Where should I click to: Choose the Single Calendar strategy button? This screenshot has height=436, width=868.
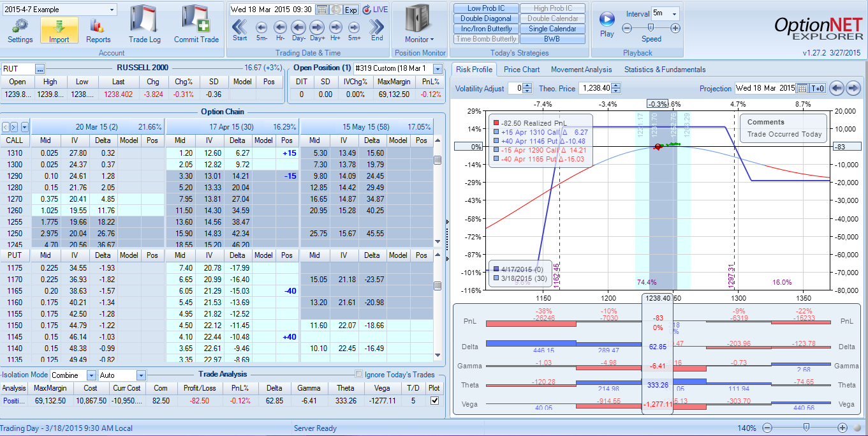pyautogui.click(x=552, y=29)
